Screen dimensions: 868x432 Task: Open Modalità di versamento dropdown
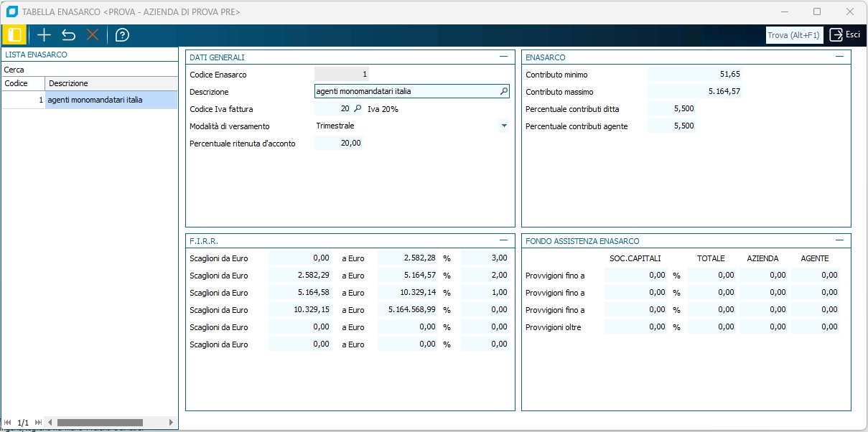(x=504, y=126)
